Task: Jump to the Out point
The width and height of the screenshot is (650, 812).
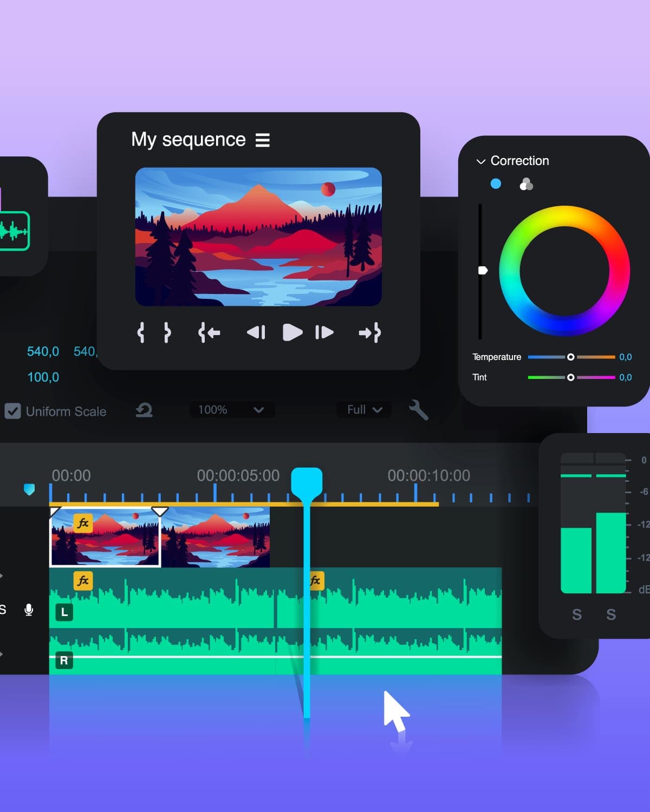Action: click(x=370, y=332)
